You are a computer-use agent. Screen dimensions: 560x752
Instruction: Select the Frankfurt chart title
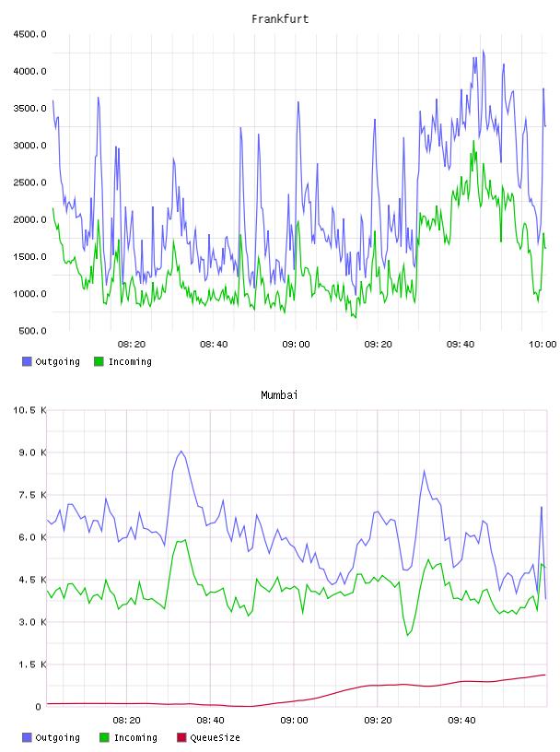(280, 19)
